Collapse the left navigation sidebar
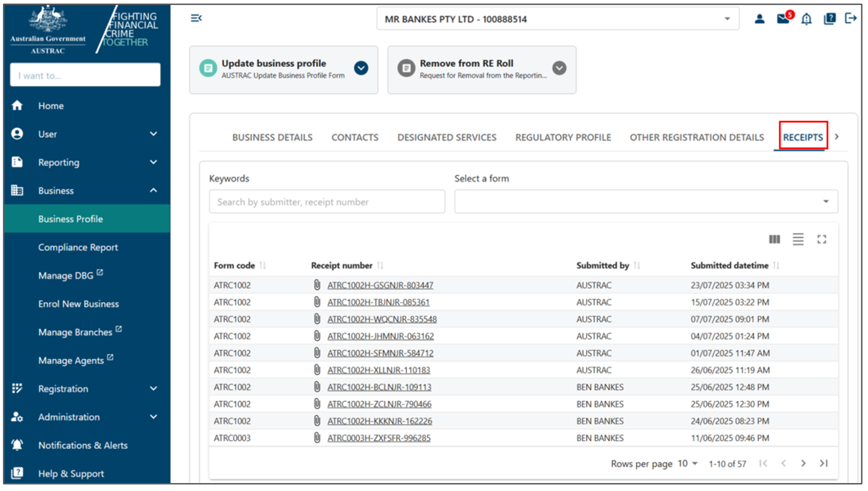 point(196,17)
